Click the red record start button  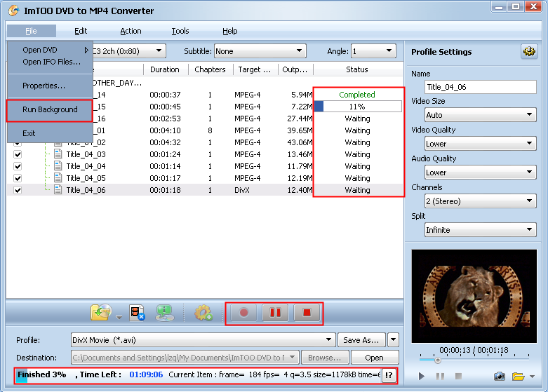pyautogui.click(x=243, y=312)
